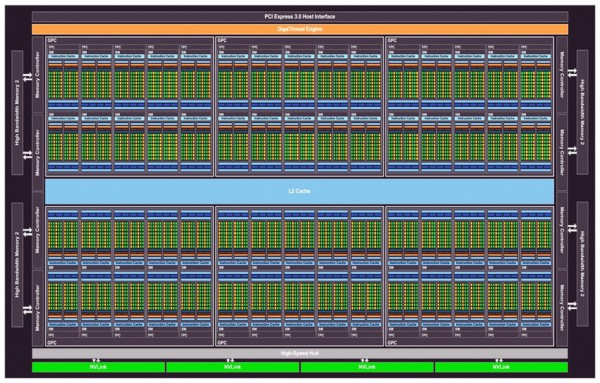
Task: Select lower-left High Bandwidth Memory 2 block
Action: point(17,265)
